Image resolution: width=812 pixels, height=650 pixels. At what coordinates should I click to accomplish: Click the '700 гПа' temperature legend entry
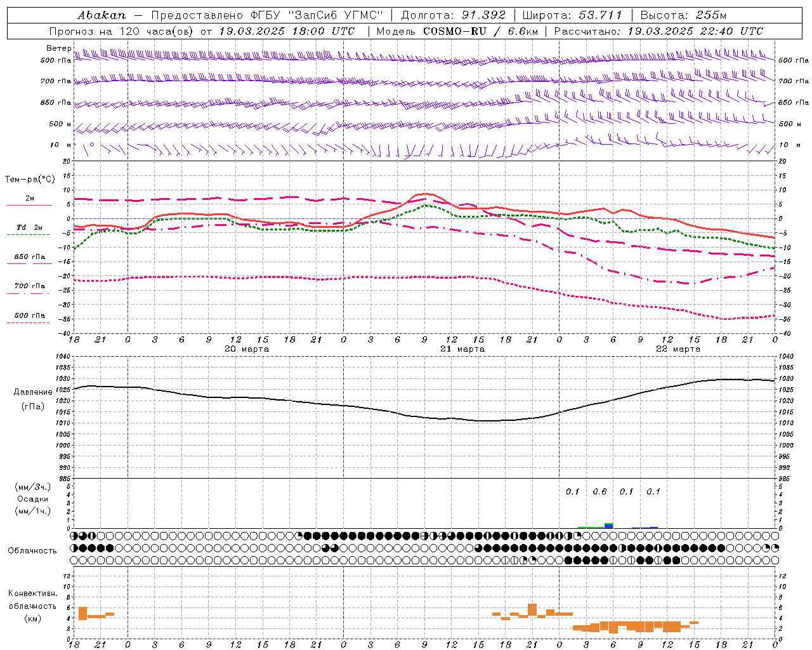click(x=30, y=286)
